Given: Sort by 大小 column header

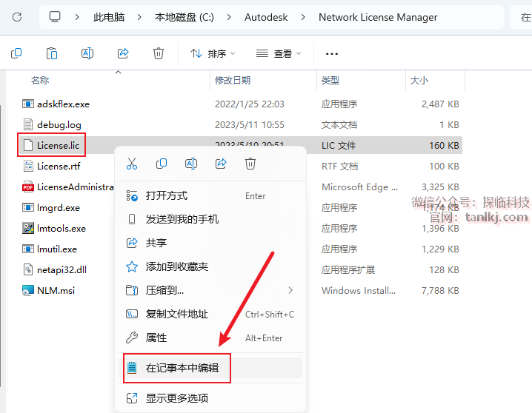Looking at the screenshot, I should tap(419, 80).
